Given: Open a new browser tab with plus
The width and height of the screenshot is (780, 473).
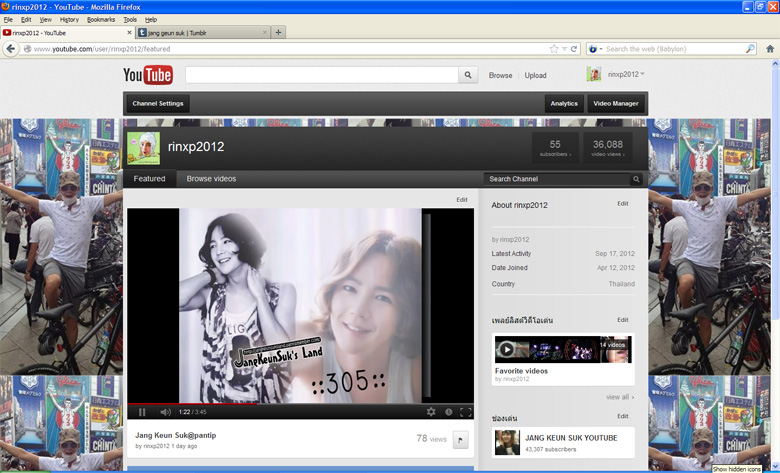Looking at the screenshot, I should coord(278,32).
